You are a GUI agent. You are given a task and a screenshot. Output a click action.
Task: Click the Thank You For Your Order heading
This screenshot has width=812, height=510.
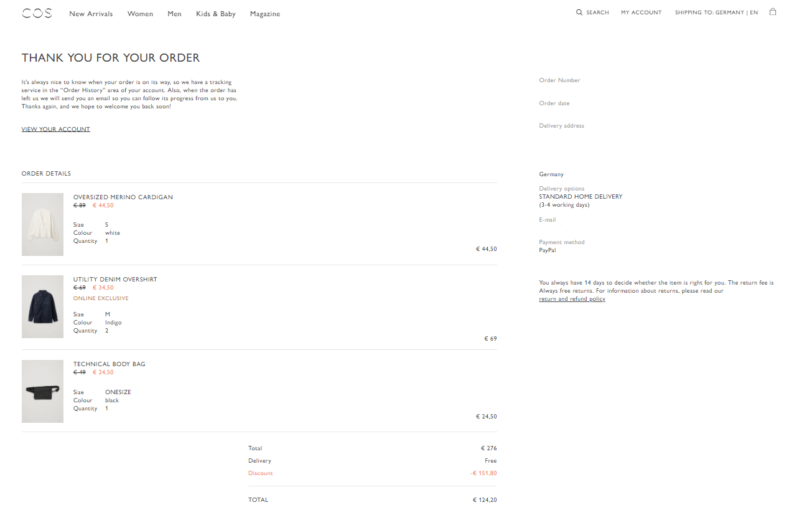pyautogui.click(x=111, y=58)
